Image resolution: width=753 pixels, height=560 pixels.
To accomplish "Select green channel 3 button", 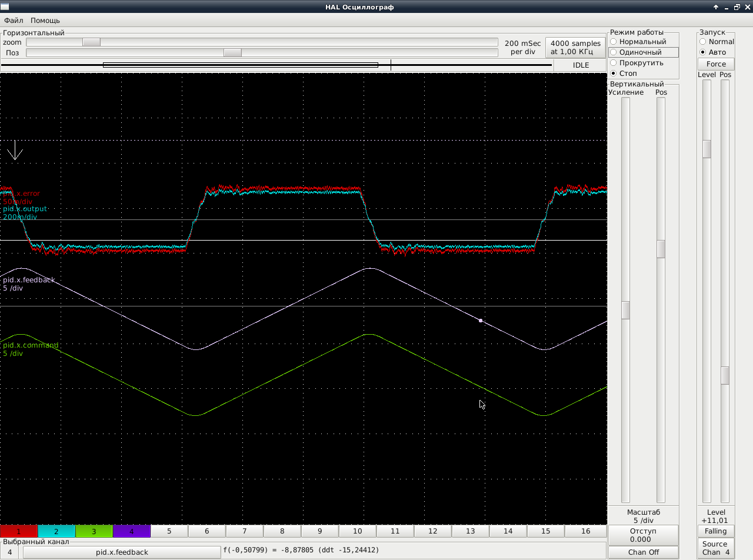I will [94, 531].
